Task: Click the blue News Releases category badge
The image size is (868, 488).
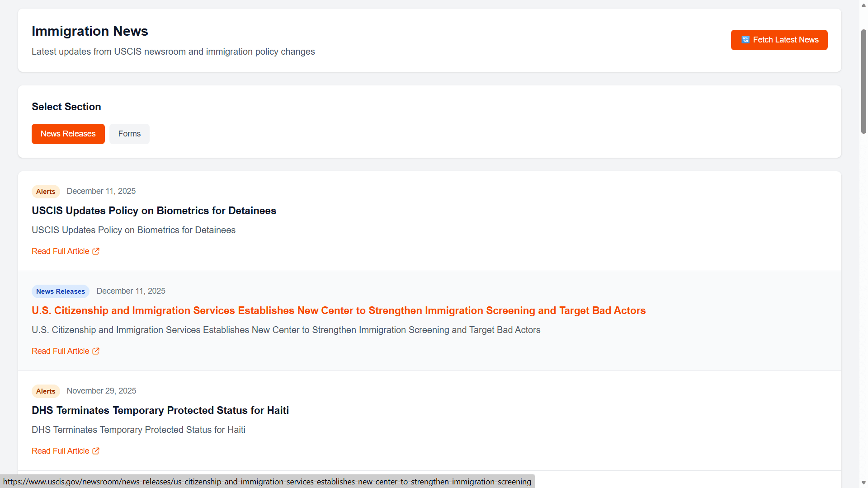Action: pyautogui.click(x=61, y=291)
